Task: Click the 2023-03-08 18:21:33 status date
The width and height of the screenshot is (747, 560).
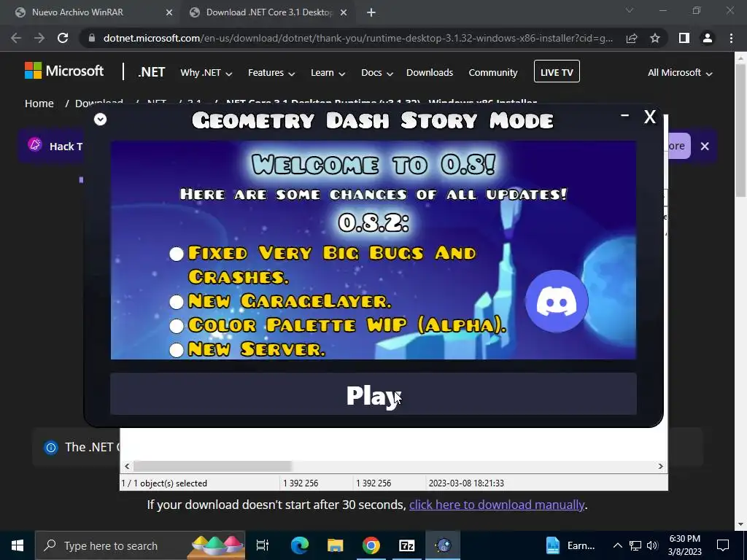Action: (466, 483)
